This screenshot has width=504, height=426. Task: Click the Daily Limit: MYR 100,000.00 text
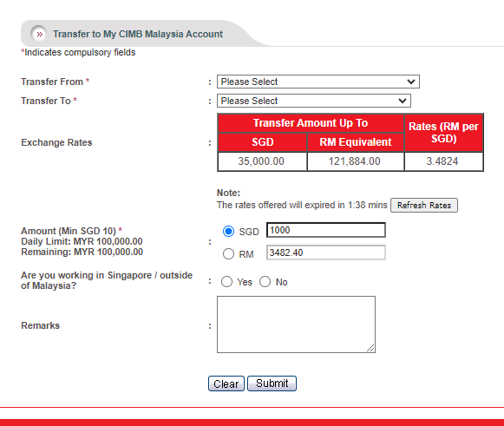tap(82, 241)
